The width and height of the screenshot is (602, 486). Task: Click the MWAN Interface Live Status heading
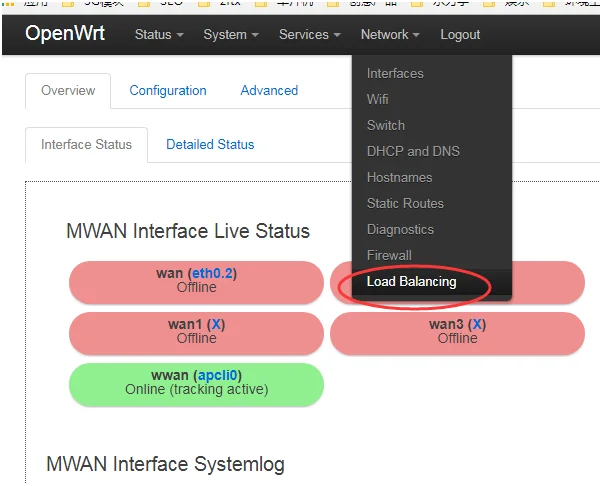click(188, 231)
